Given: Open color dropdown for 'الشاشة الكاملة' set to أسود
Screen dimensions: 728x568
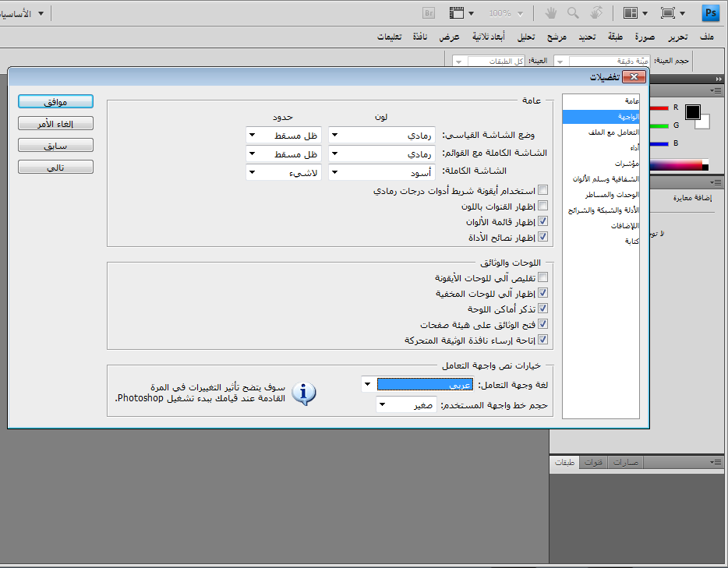Looking at the screenshot, I should pyautogui.click(x=382, y=173).
